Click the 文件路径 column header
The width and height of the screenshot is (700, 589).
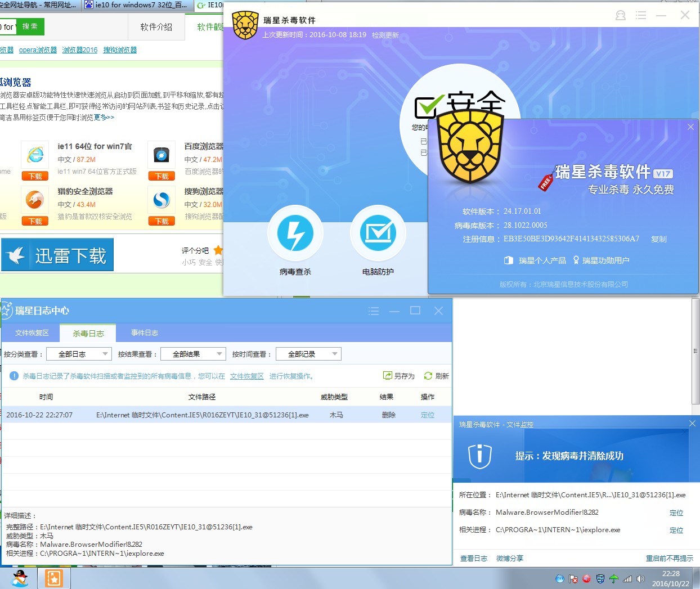[x=202, y=397]
